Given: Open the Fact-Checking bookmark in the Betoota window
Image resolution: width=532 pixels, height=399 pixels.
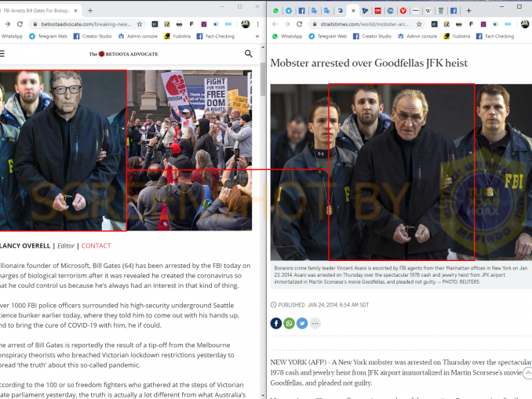Looking at the screenshot, I should click(x=215, y=36).
